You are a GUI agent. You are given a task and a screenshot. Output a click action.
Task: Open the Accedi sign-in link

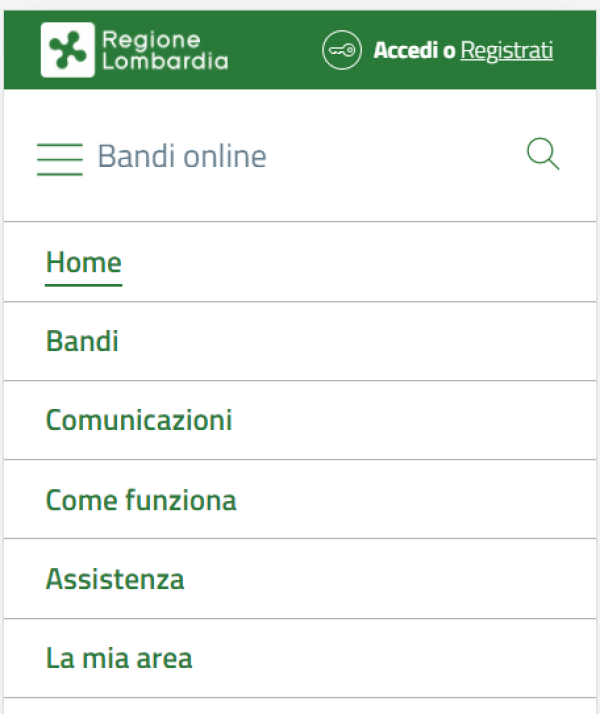coord(405,50)
